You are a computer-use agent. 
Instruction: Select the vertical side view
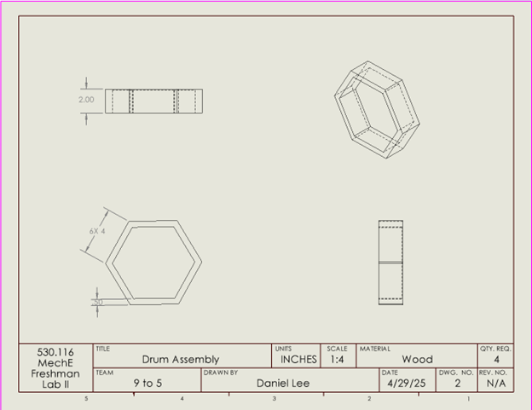tap(390, 262)
